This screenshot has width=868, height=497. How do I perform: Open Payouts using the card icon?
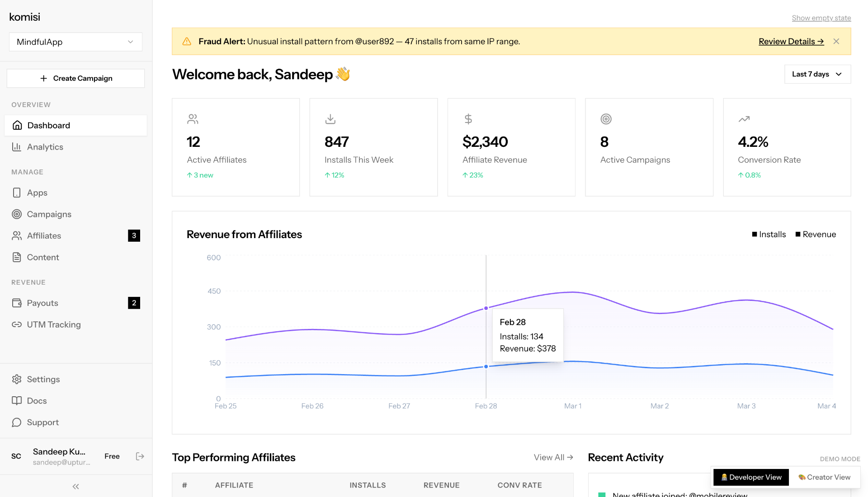pos(17,303)
